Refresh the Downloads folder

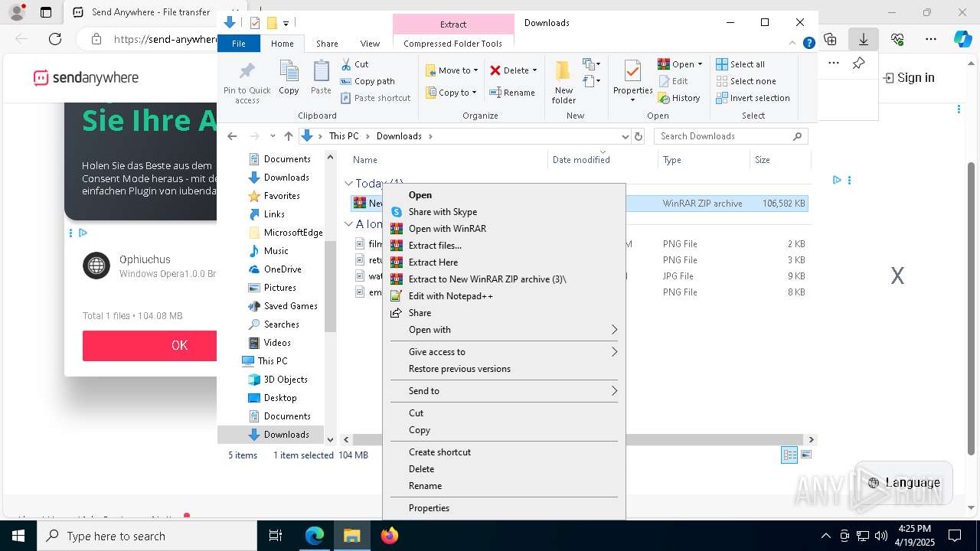[x=639, y=136]
